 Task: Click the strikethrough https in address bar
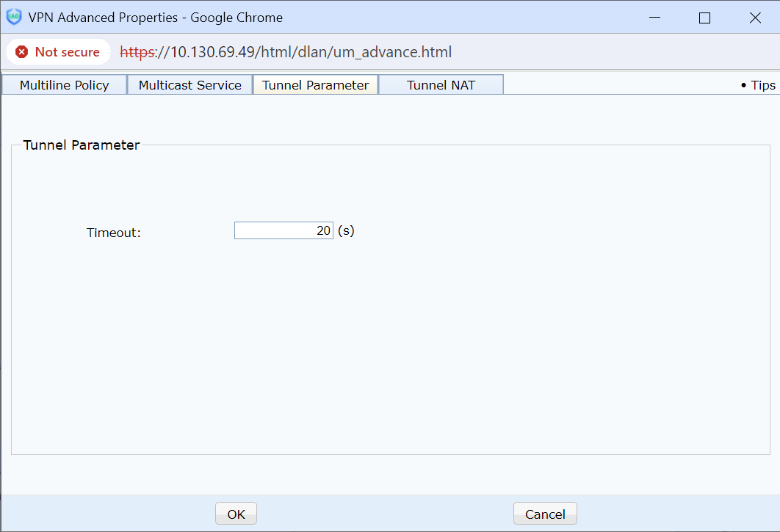pyautogui.click(x=137, y=52)
